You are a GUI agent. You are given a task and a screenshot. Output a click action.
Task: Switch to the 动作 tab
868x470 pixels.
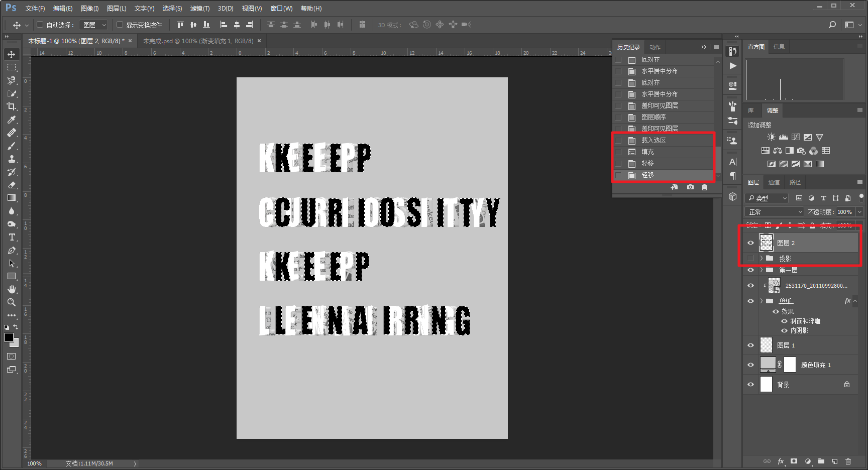coord(655,47)
